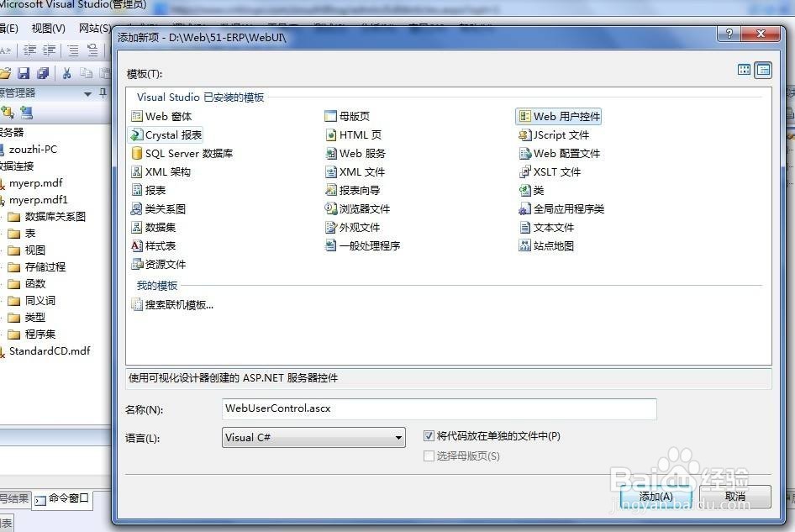Click inside the 名称 input field
The height and width of the screenshot is (532, 795).
(x=437, y=409)
